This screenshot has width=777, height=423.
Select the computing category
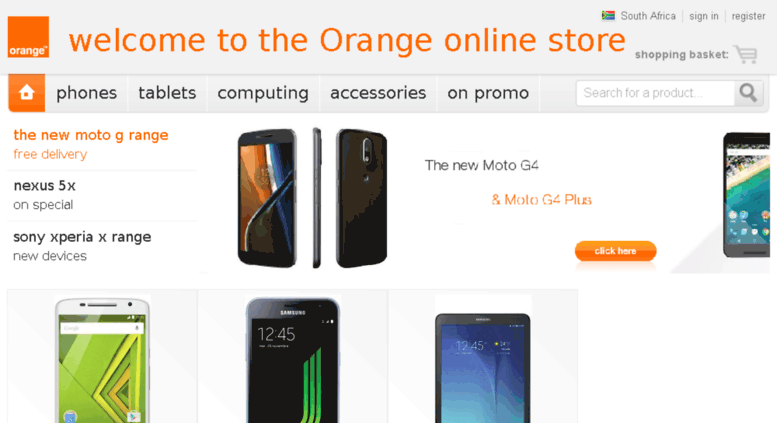[263, 93]
